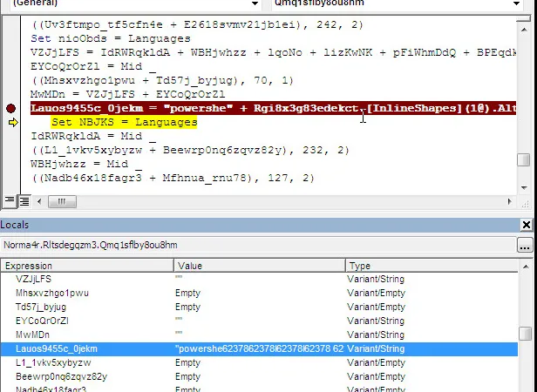Switch to Full Module View button
Viewport: 537px width, 392px height.
pos(24,201)
